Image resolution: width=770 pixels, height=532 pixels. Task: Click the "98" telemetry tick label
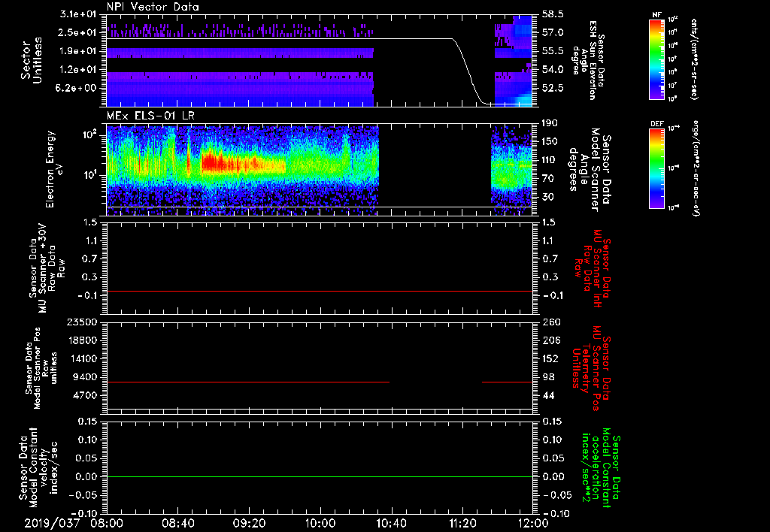548,377
